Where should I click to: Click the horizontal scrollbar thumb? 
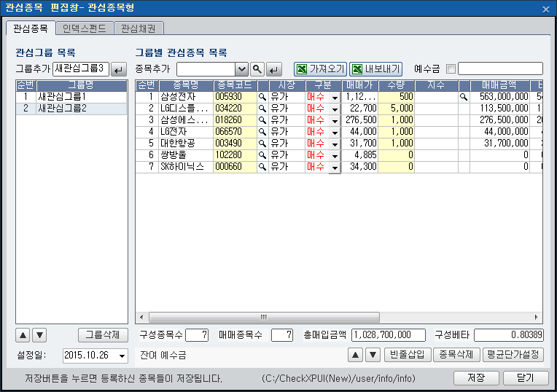tap(264, 317)
